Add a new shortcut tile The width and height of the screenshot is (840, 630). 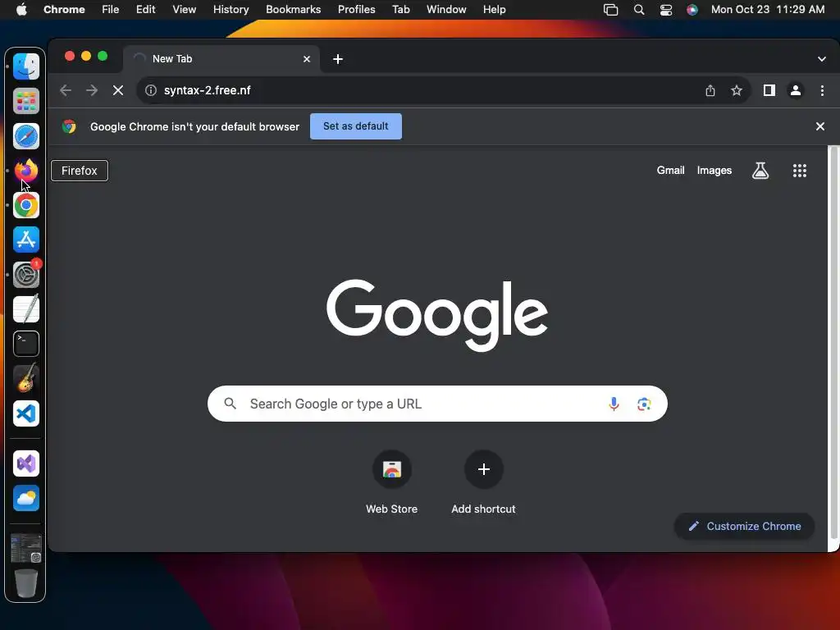point(483,482)
